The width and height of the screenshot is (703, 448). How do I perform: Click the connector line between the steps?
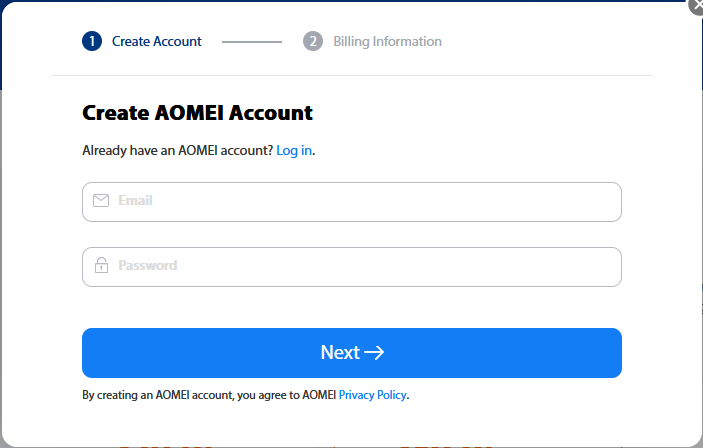252,42
